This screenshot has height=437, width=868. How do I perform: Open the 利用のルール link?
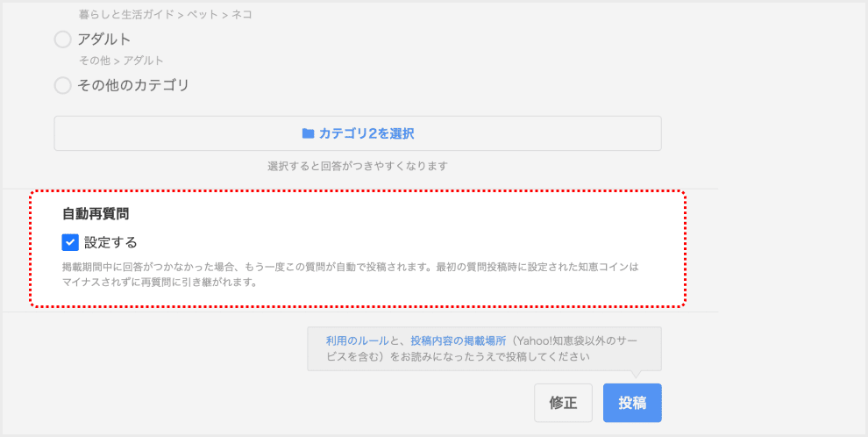tap(357, 340)
